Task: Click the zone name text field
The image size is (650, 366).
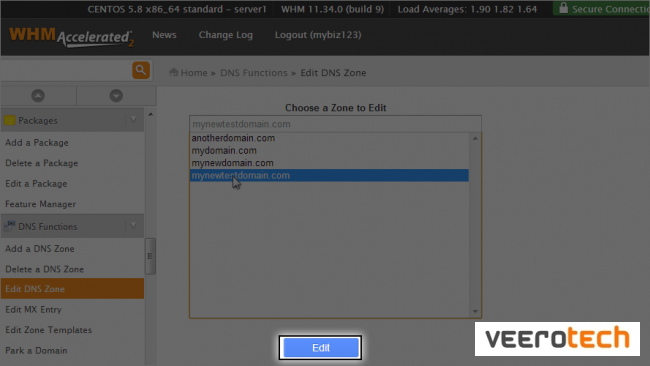Action: point(335,124)
